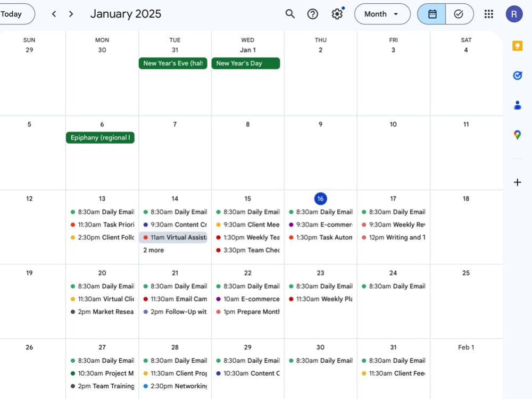Image resolution: width=532 pixels, height=399 pixels.
Task: Open the 11:30am Client Fee event on the 31st
Action: point(394,373)
